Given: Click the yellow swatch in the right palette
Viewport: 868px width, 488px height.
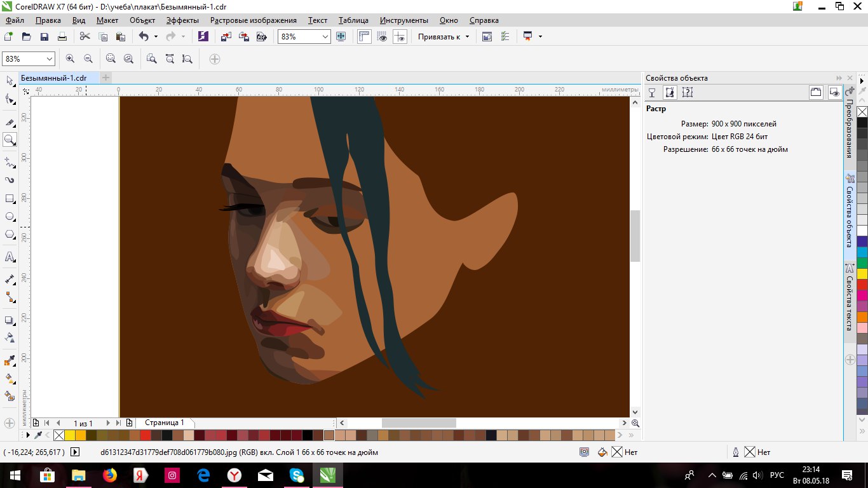Looking at the screenshot, I should [x=862, y=273].
